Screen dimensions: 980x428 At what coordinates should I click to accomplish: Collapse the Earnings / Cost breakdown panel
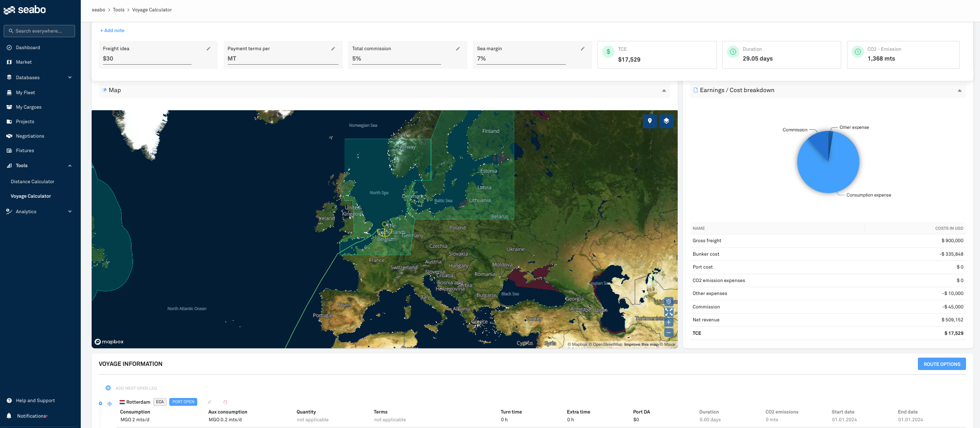coord(959,91)
